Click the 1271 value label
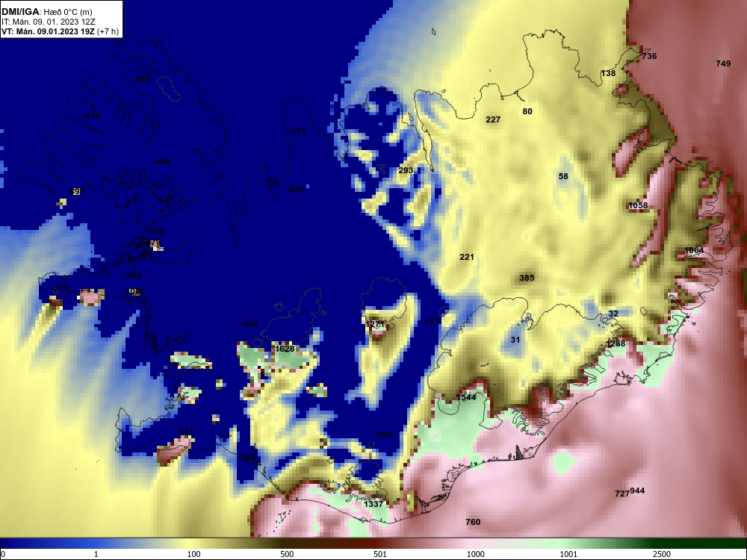The height and width of the screenshot is (560, 747). tap(375, 324)
